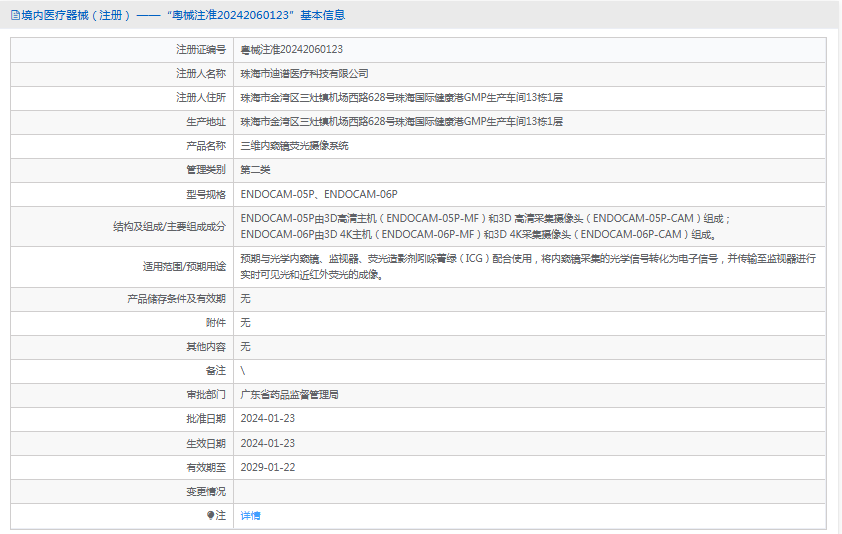The height and width of the screenshot is (534, 842).
Task: Click the 附件 label
Action: [216, 323]
